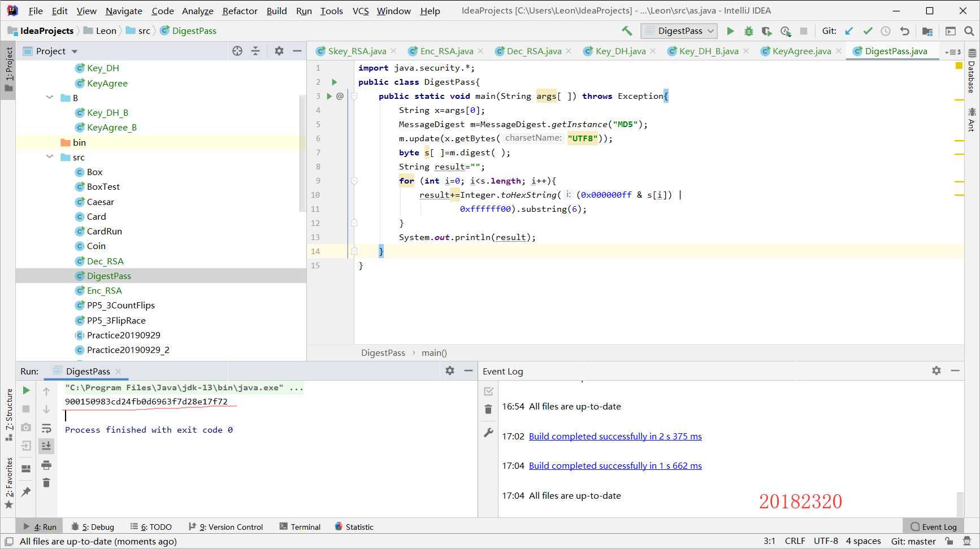Open the File menu
980x549 pixels.
(x=36, y=11)
